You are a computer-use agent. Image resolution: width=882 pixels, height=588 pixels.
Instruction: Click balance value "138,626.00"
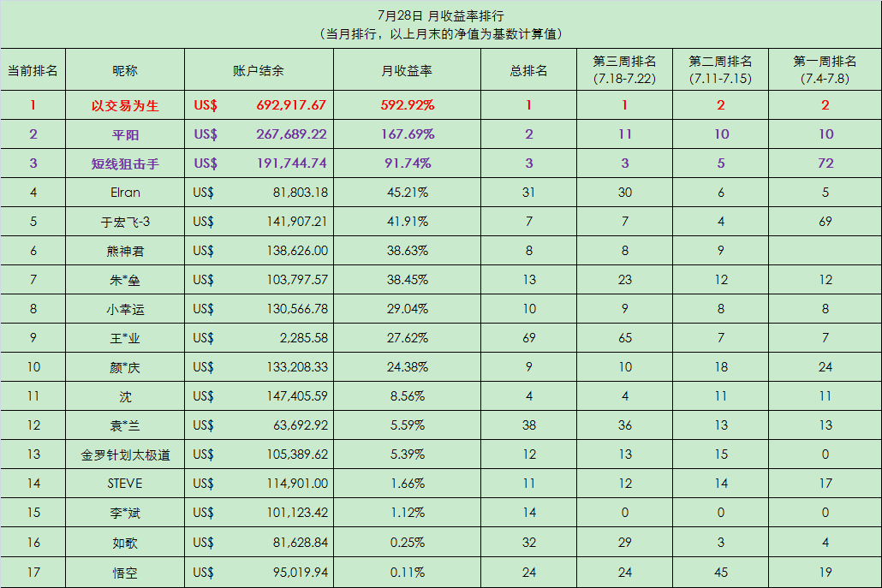(x=297, y=251)
